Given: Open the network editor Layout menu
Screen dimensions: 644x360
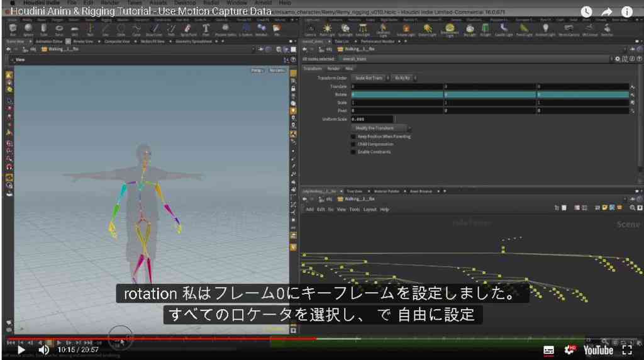Looking at the screenshot, I should coord(370,209).
